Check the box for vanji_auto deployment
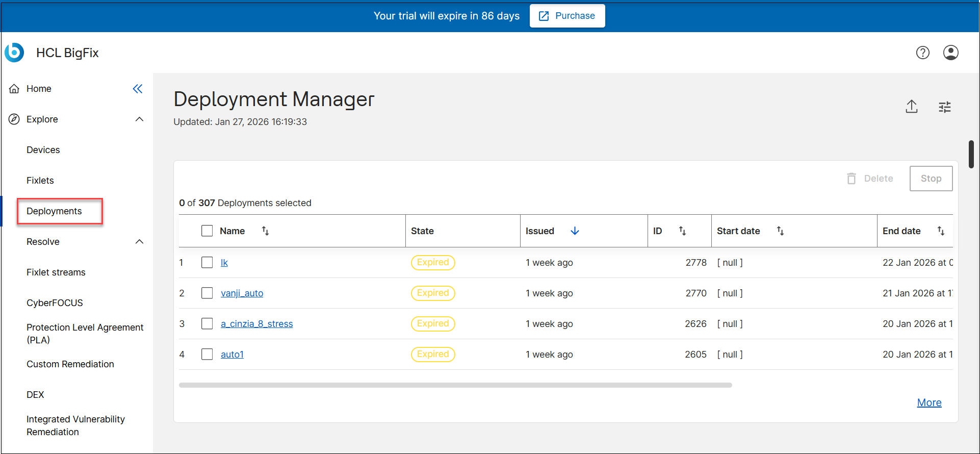980x454 pixels. (x=207, y=293)
